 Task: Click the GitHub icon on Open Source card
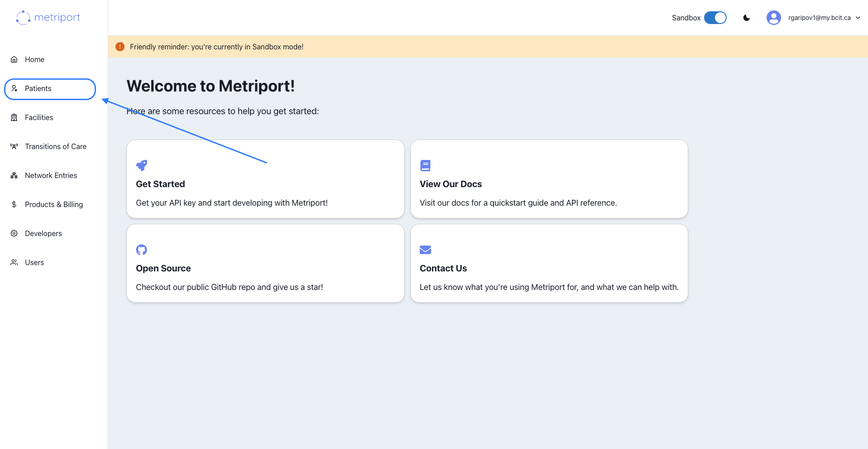pos(141,250)
